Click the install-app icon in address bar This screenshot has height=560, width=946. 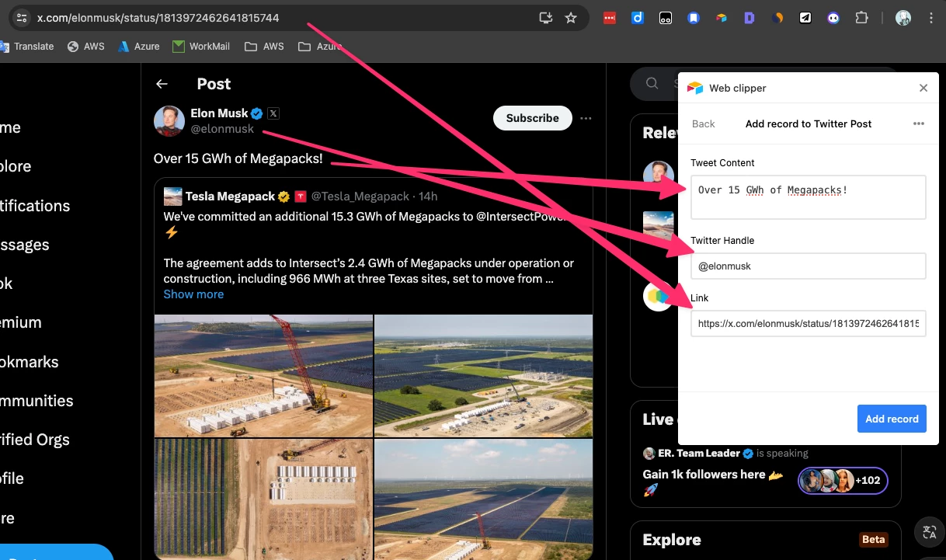545,18
